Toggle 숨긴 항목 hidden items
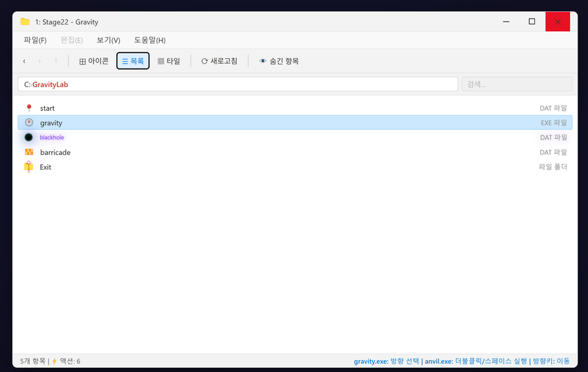Screen dimensions: 588x372 click(x=279, y=61)
